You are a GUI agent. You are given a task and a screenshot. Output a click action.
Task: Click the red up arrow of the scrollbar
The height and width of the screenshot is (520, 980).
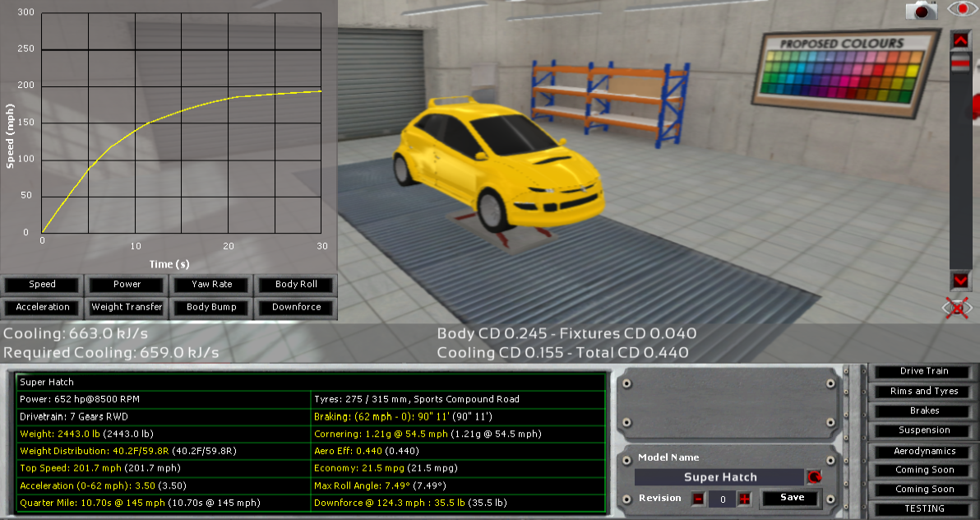coord(960,40)
